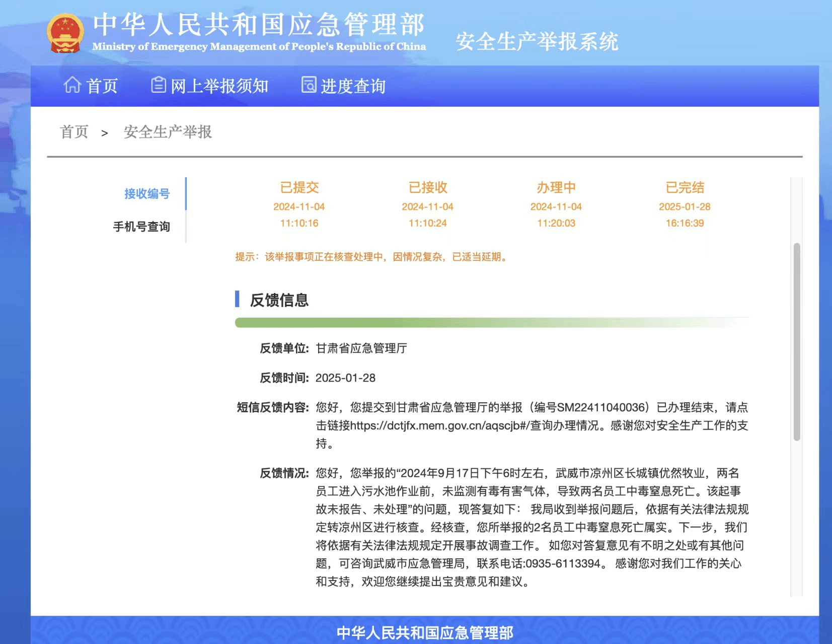Click the clipboard icon beside 网上举报须知
Image resolution: width=832 pixels, height=644 pixels.
tap(159, 86)
